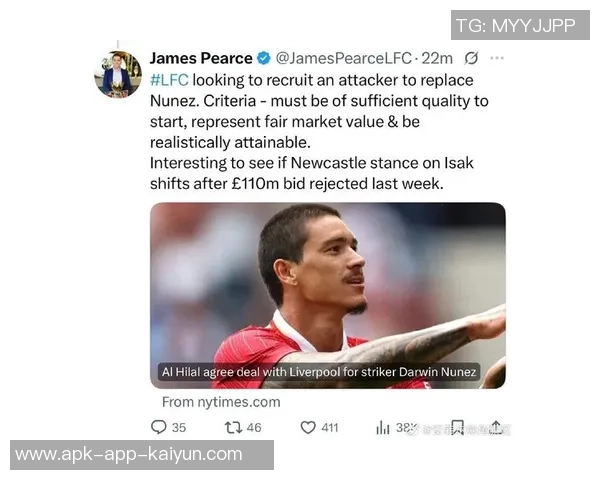Click the likes count 411

330,428
